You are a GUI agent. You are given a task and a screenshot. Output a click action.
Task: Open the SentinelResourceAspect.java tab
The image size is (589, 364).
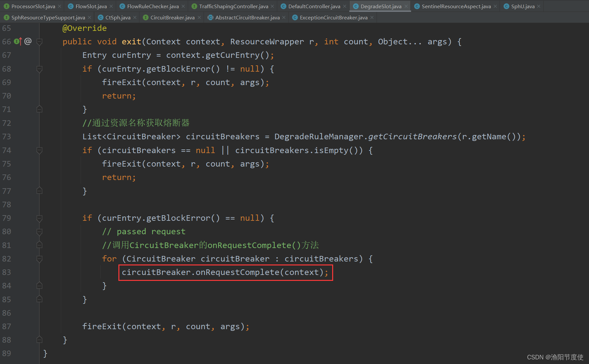pyautogui.click(x=456, y=6)
